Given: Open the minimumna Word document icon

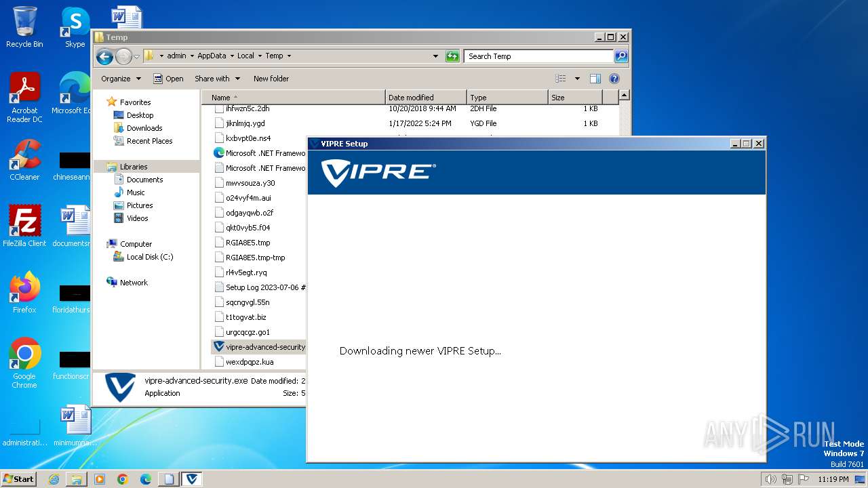Looking at the screenshot, I should tap(75, 425).
